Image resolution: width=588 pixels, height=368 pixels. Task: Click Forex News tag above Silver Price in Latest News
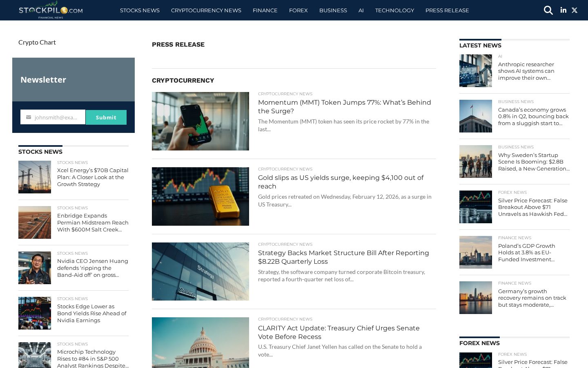[x=512, y=193]
